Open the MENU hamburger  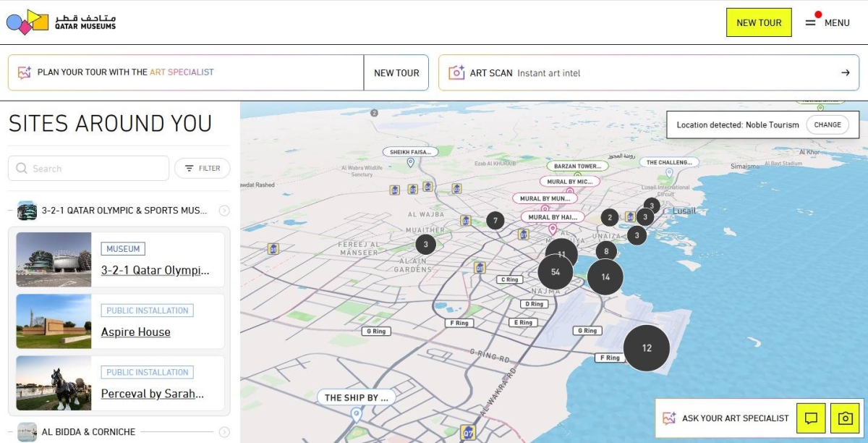pos(827,22)
